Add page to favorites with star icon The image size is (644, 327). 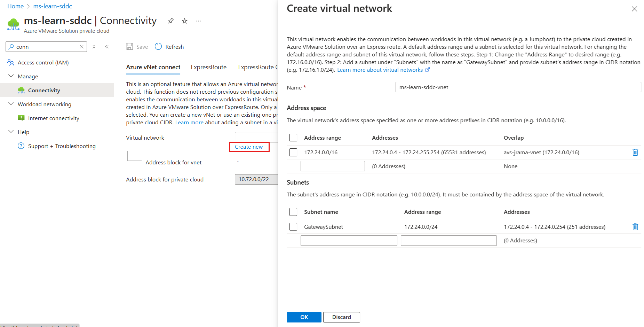pyautogui.click(x=185, y=21)
